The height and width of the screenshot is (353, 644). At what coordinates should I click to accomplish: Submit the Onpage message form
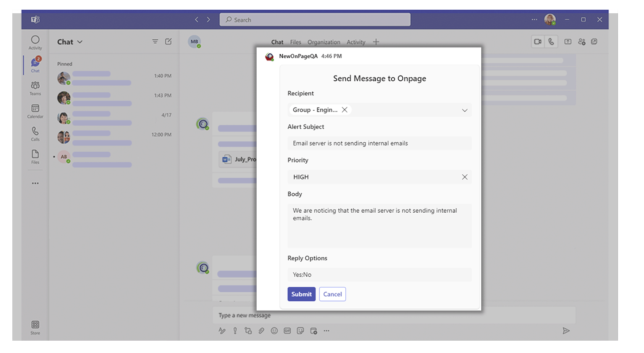pos(301,294)
